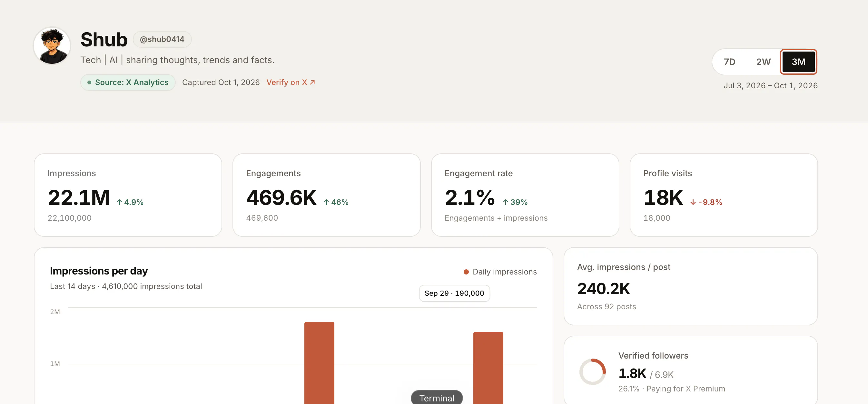Click the 1M axis label on chart
Image resolution: width=868 pixels, height=404 pixels.
coord(55,364)
